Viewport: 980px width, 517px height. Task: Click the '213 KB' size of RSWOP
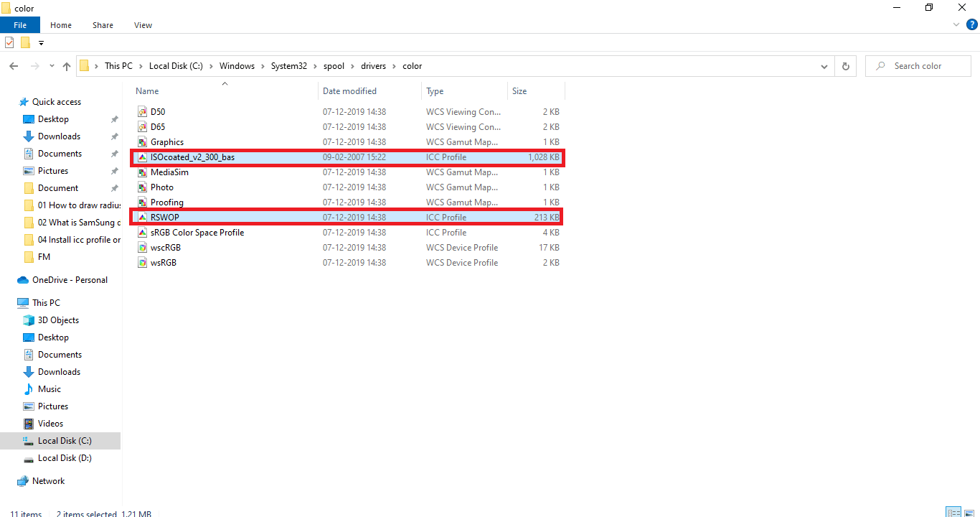coord(548,218)
